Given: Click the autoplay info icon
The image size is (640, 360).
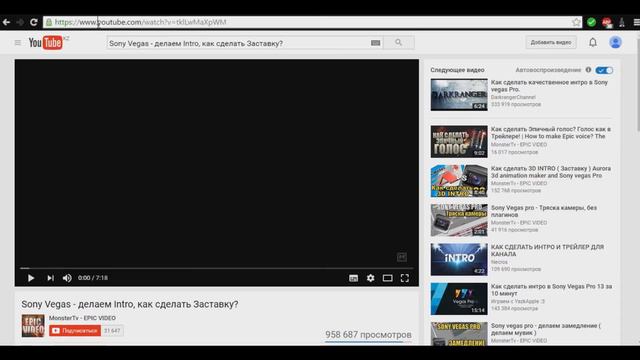Looking at the screenshot, I should click(x=588, y=70).
